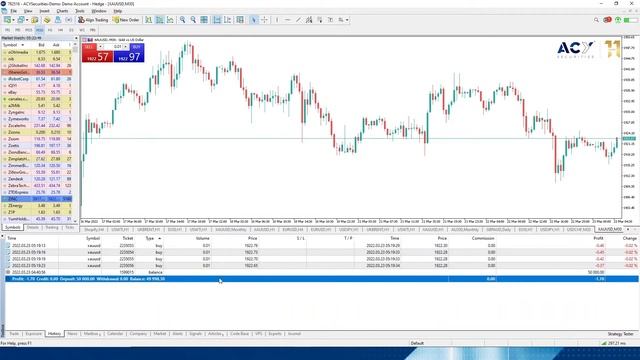Switch to D1 timeframe
Image resolution: width=640 pixels, height=360 pixels.
(x=71, y=30)
